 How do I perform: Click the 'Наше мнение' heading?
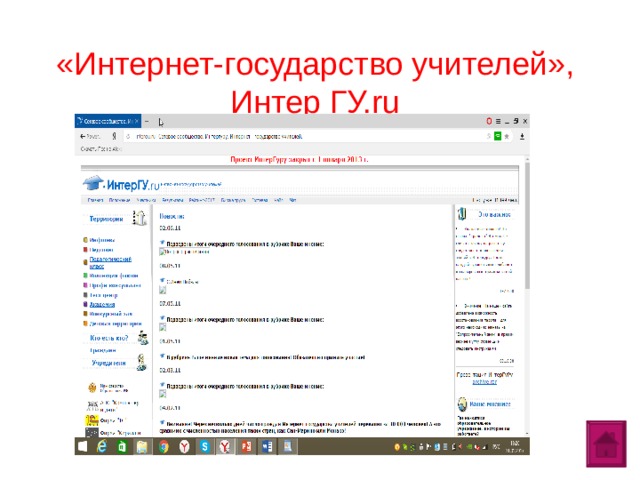tap(490, 404)
